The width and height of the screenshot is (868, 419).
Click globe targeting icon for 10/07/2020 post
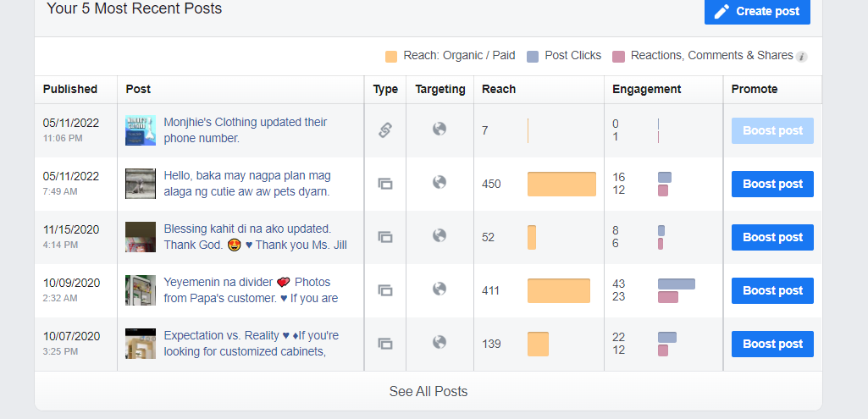coord(440,343)
